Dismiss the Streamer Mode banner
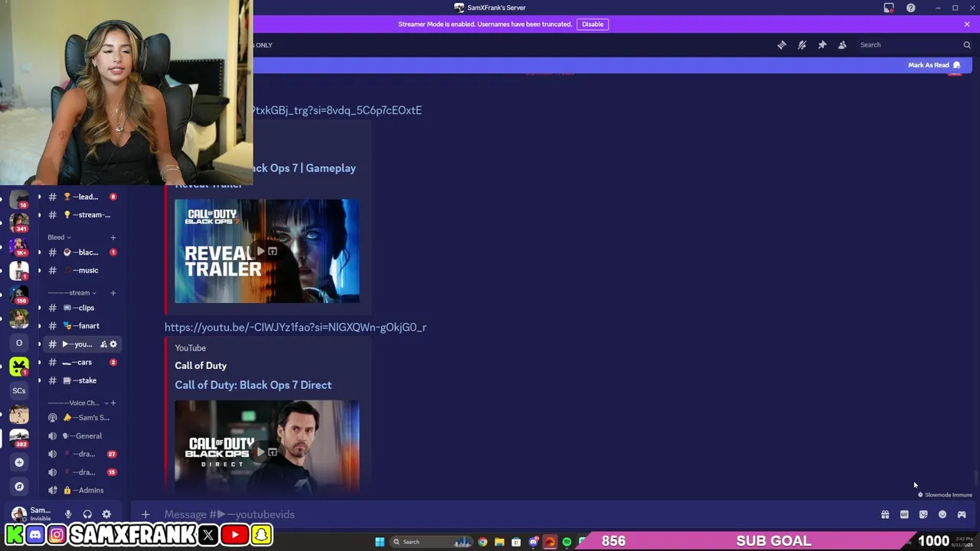 click(967, 24)
